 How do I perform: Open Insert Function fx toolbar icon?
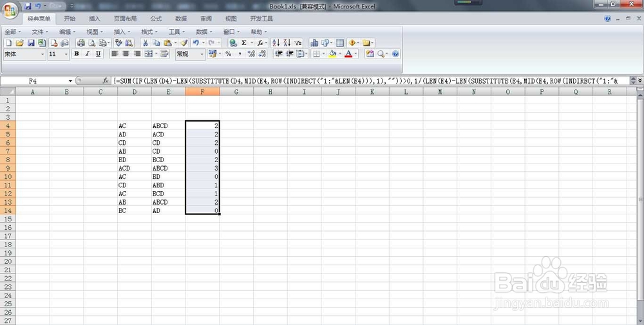pyautogui.click(x=260, y=42)
